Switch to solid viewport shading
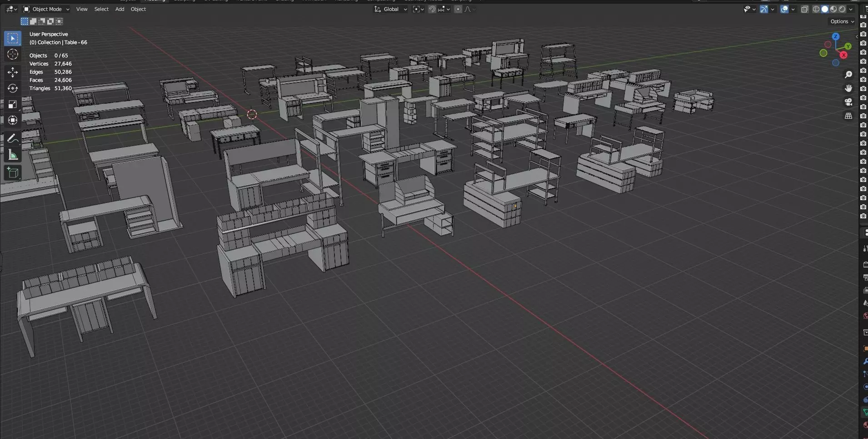Image resolution: width=868 pixels, height=439 pixels. [825, 9]
